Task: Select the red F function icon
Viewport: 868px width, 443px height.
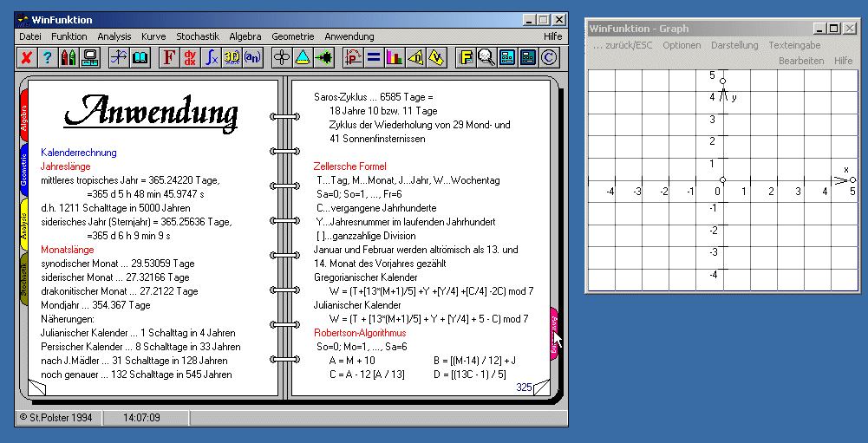Action: pyautogui.click(x=169, y=57)
